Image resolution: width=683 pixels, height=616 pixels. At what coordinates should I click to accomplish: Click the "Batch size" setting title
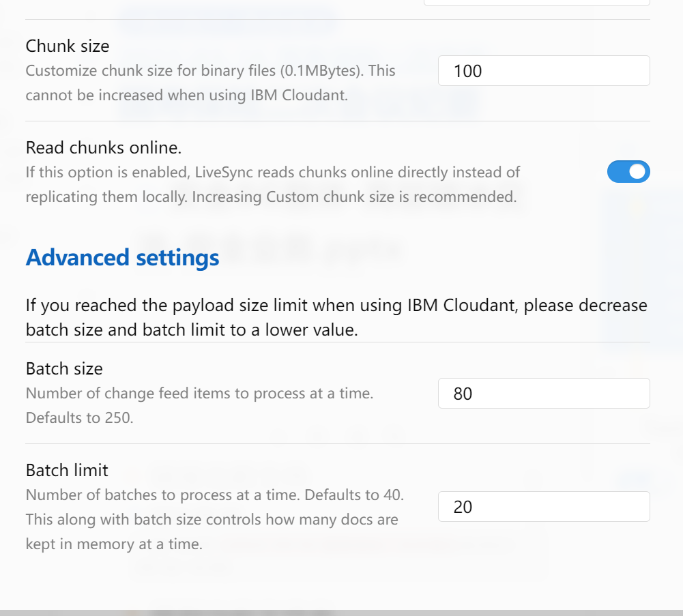tap(63, 368)
